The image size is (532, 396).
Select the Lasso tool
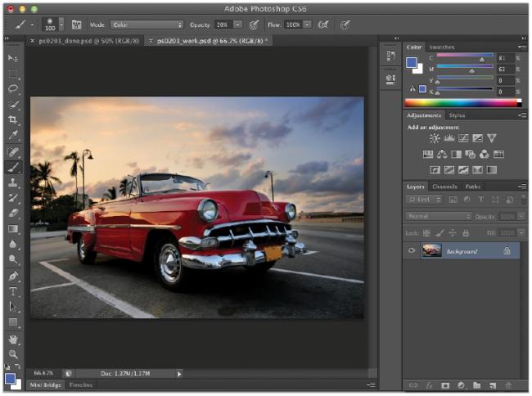(x=13, y=89)
